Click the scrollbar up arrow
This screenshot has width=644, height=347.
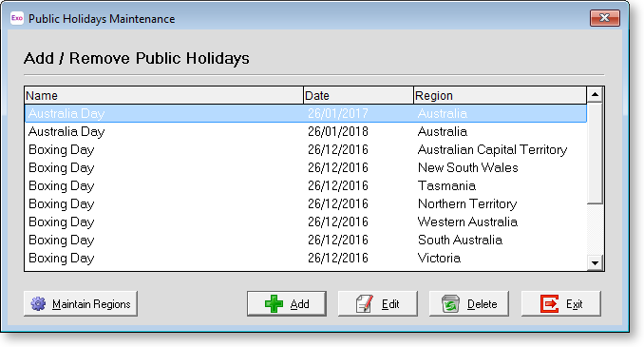coord(595,95)
